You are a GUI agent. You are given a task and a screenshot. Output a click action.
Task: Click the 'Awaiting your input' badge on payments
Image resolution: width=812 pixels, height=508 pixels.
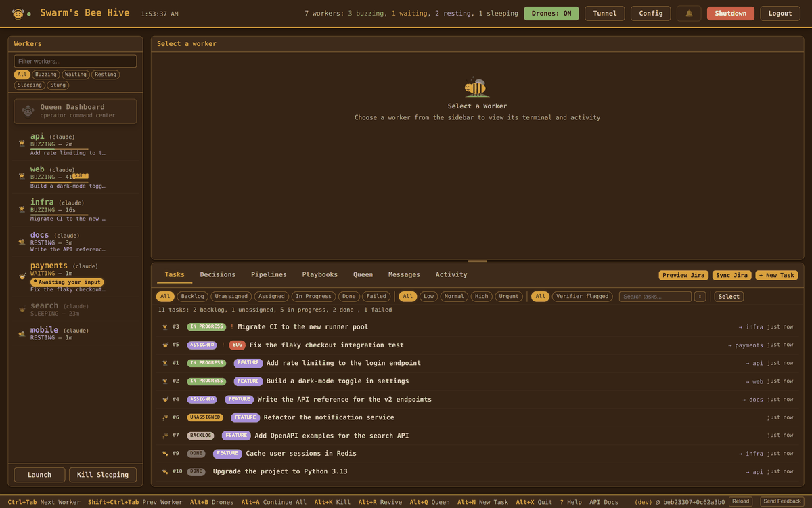(x=67, y=282)
